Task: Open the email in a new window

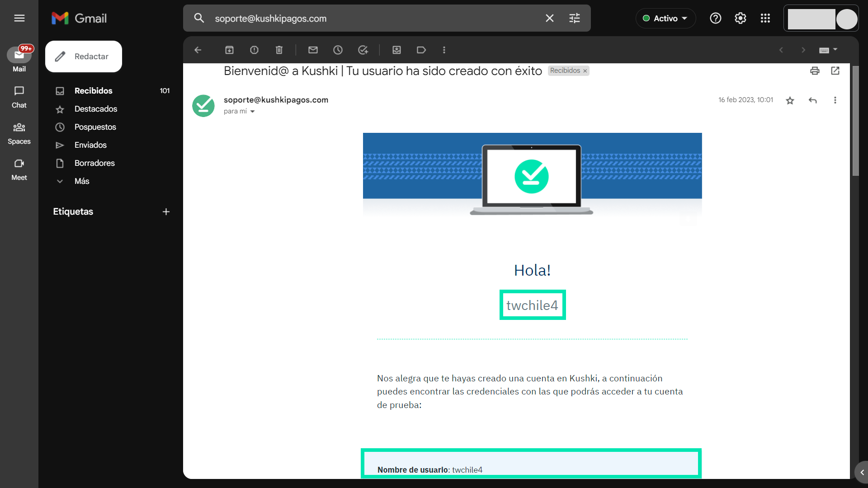Action: (835, 71)
